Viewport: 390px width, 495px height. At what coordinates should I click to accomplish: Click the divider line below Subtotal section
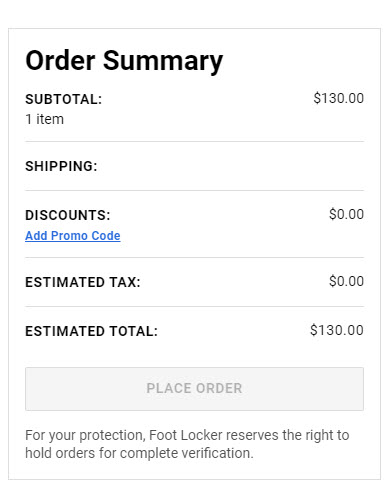point(194,141)
